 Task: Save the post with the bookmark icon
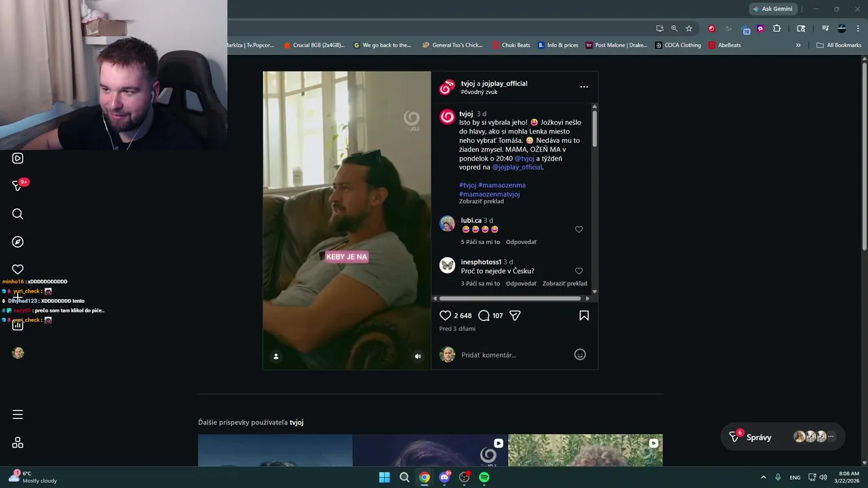tap(584, 316)
